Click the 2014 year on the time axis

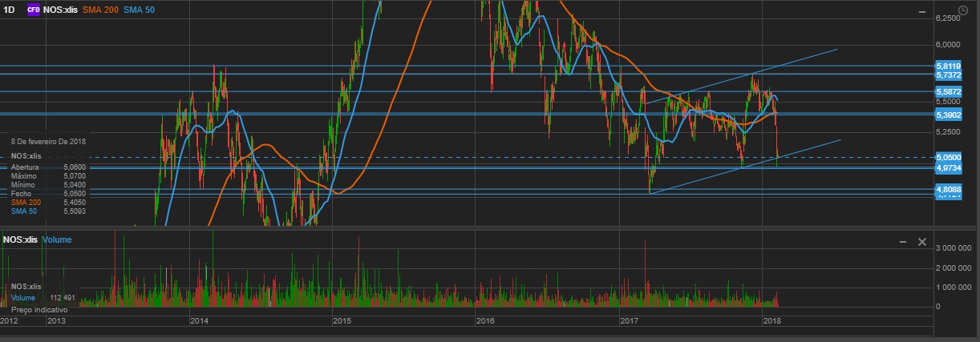[199, 320]
